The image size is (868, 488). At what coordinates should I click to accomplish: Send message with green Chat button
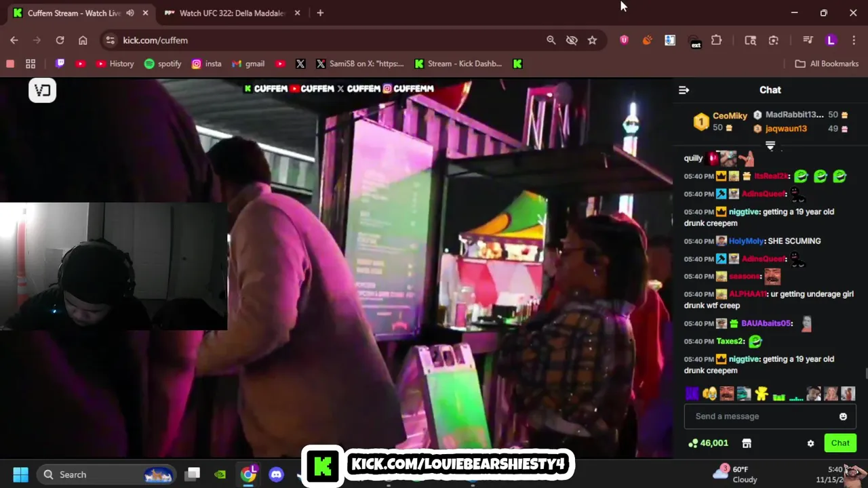pyautogui.click(x=840, y=443)
